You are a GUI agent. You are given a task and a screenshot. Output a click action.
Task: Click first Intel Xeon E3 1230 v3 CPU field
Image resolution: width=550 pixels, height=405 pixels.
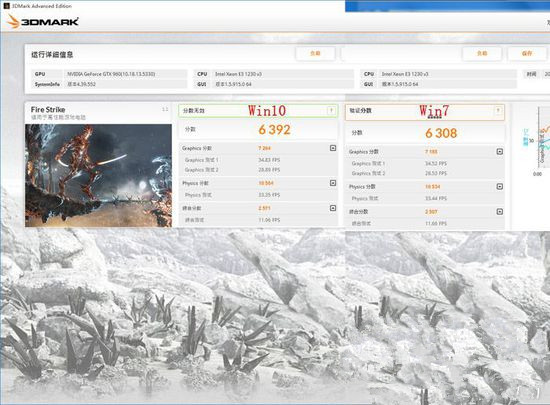pyautogui.click(x=283, y=74)
